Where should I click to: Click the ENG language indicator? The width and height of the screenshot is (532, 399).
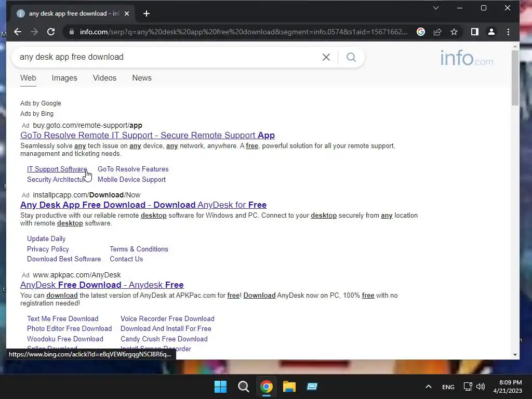[448, 387]
